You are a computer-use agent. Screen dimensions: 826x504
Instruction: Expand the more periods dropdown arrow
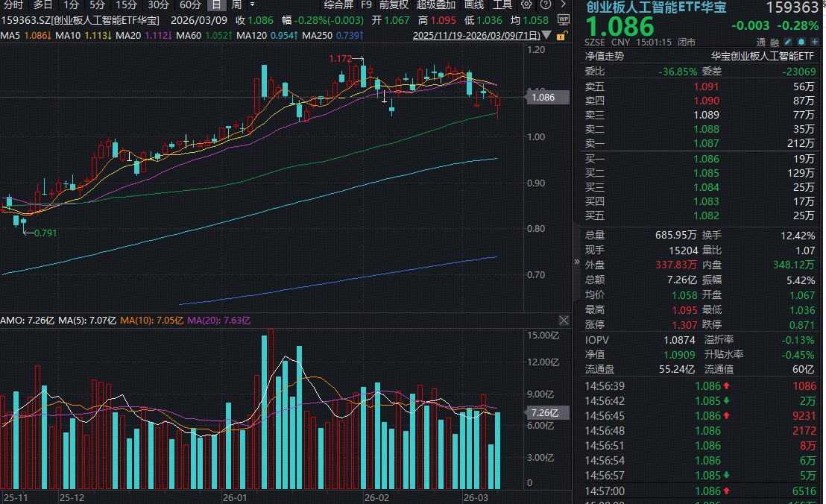coord(252,4)
